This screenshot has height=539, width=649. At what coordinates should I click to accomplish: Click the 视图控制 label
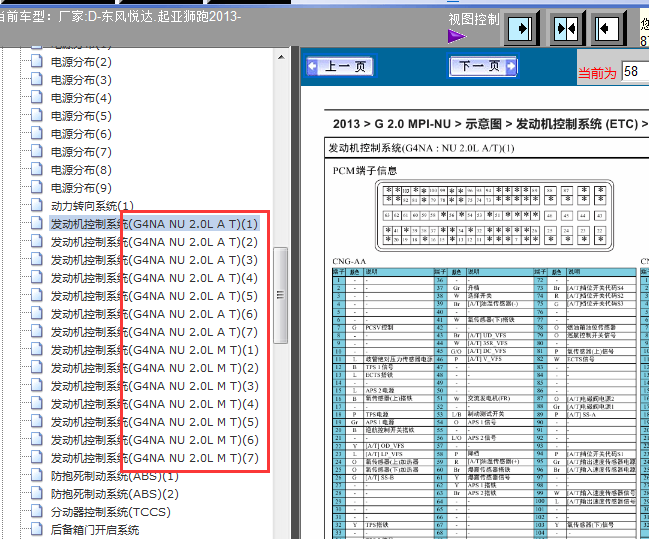474,19
